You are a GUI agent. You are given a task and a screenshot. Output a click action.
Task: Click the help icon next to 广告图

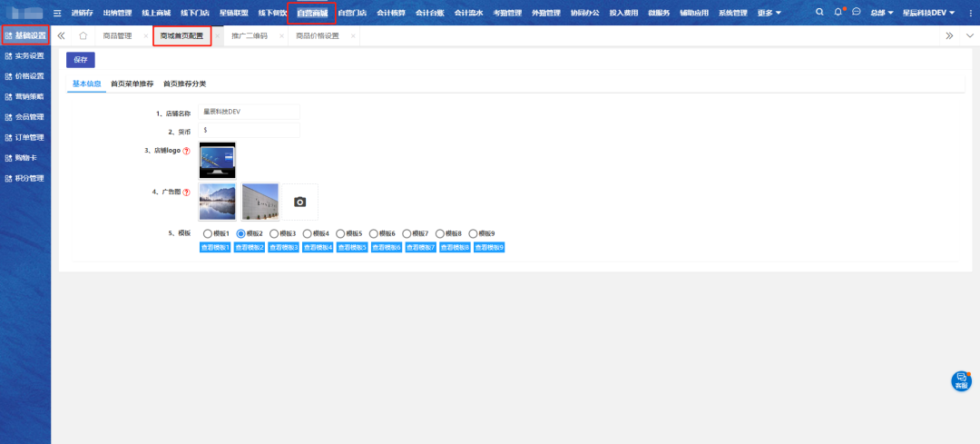186,192
